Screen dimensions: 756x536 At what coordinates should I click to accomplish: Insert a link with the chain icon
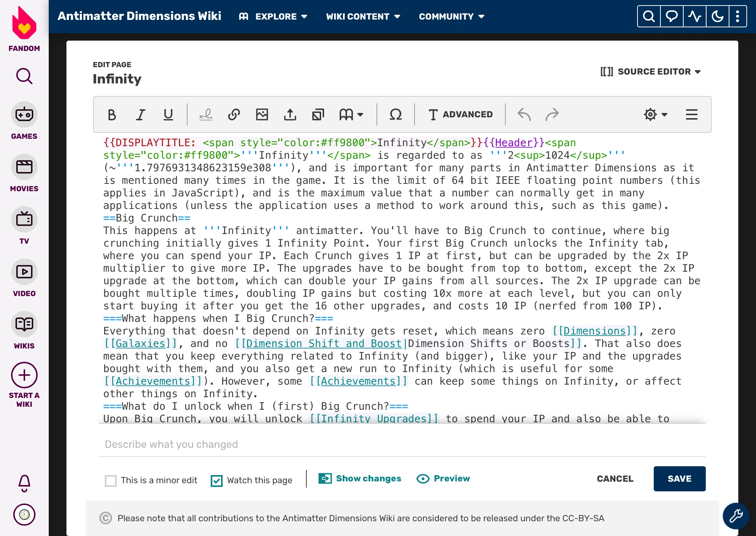[234, 115]
